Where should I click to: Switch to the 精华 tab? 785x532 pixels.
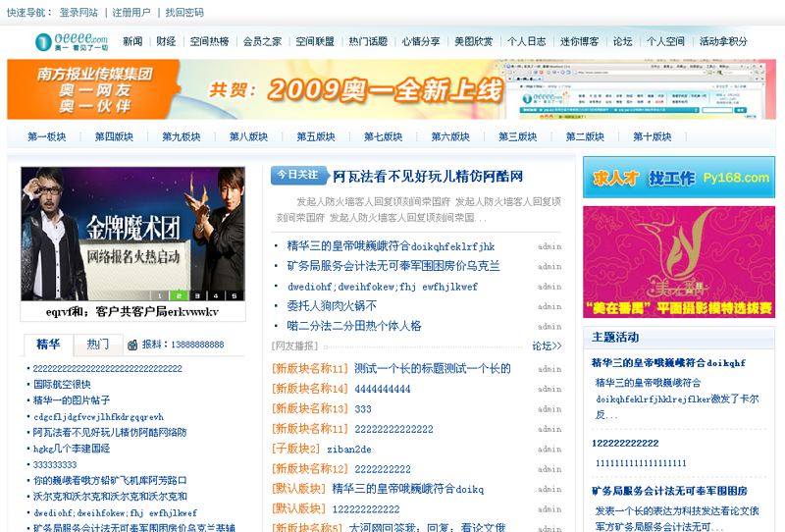click(x=48, y=345)
